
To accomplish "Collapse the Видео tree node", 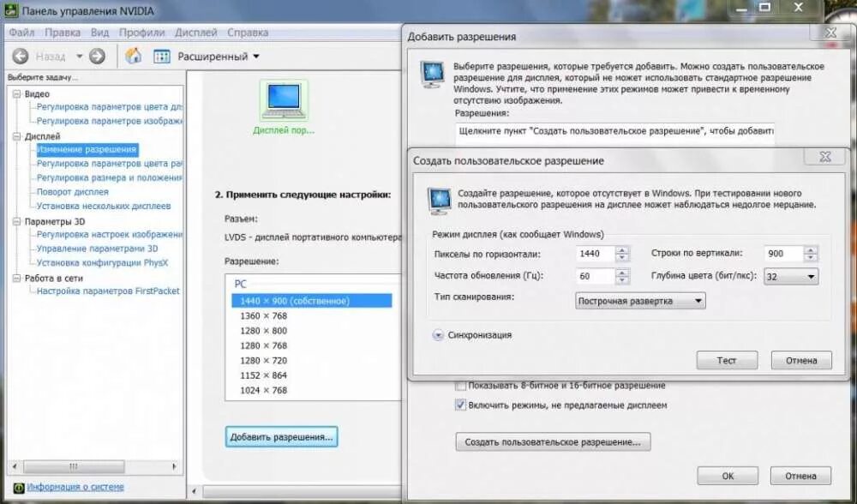I will pos(16,94).
